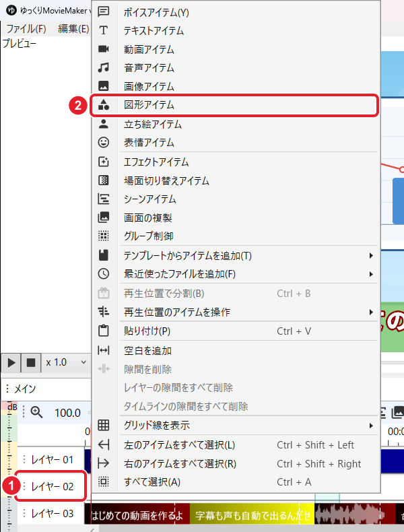Open the ファイル(F) menu
This screenshot has width=404, height=532.
(x=26, y=28)
